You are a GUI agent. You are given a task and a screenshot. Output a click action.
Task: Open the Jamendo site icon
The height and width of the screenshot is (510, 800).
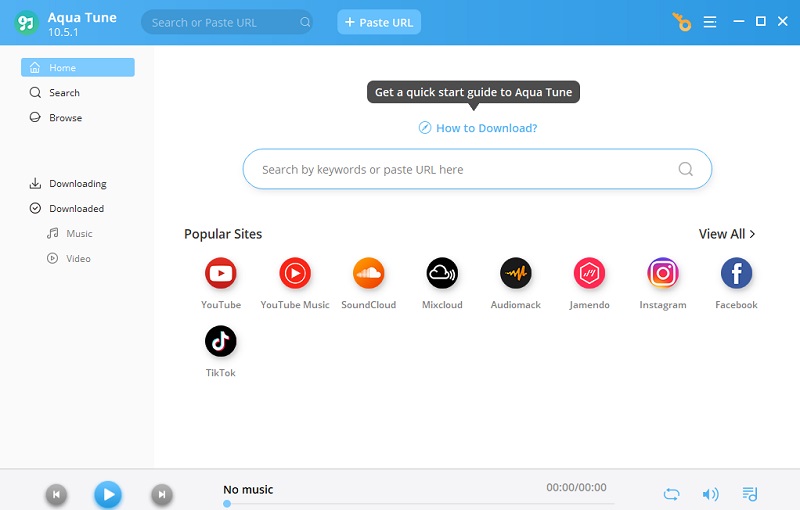point(589,273)
